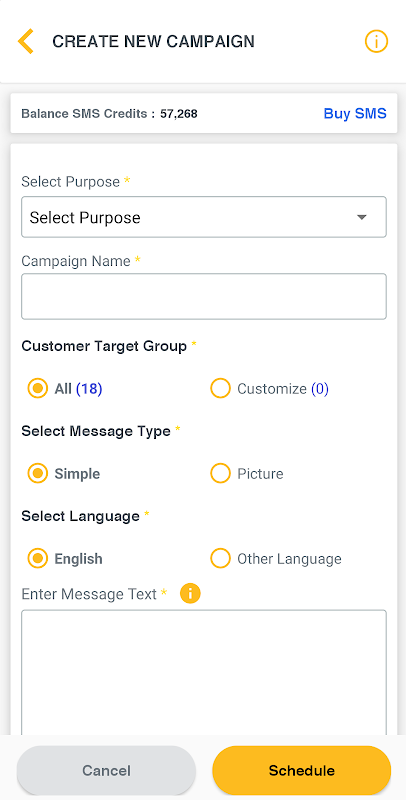The width and height of the screenshot is (406, 800).
Task: Select Simple message type
Action: click(x=37, y=473)
